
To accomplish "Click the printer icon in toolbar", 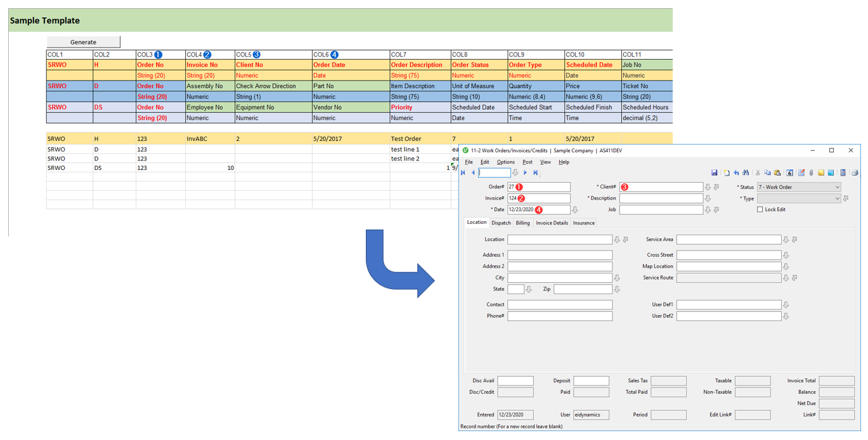I will pos(854,172).
